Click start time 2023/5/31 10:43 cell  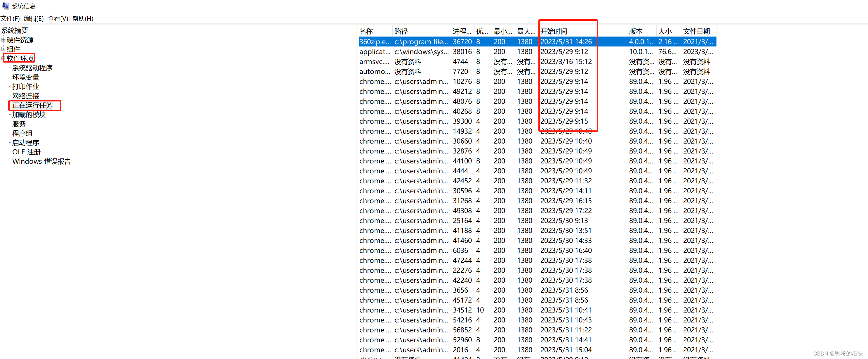566,320
